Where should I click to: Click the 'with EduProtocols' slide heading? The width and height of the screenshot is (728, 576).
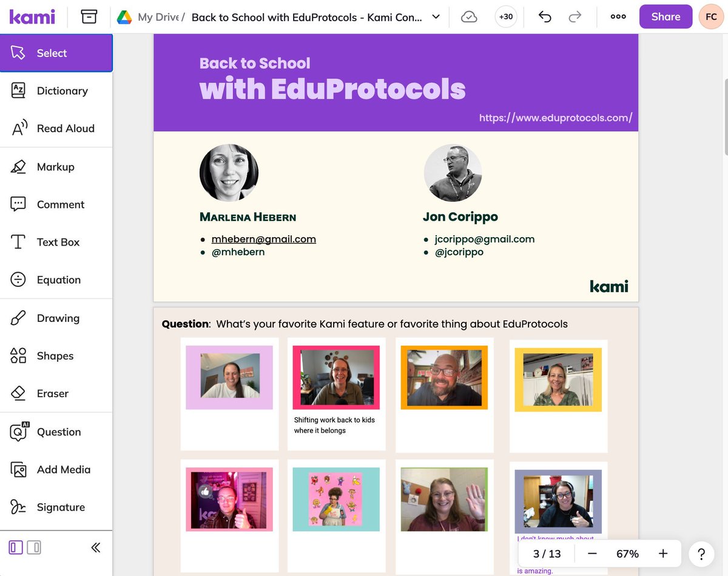tap(332, 89)
